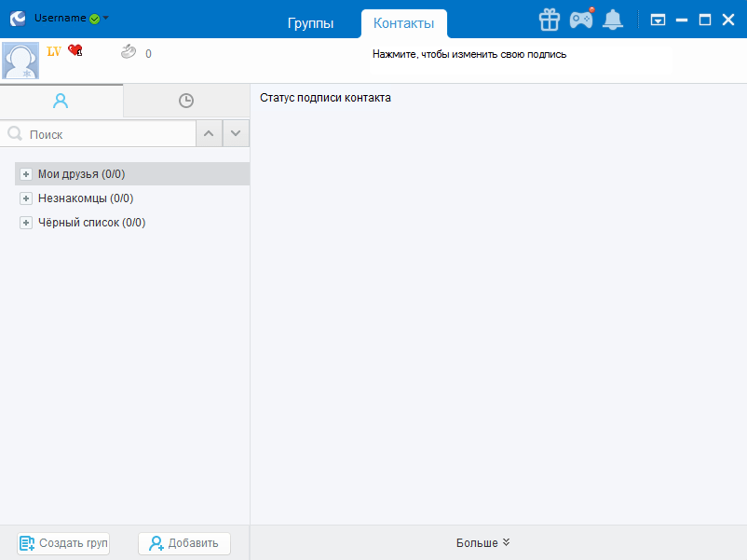Image resolution: width=747 pixels, height=560 pixels.
Task: Click the coin balance icon
Action: (129, 53)
